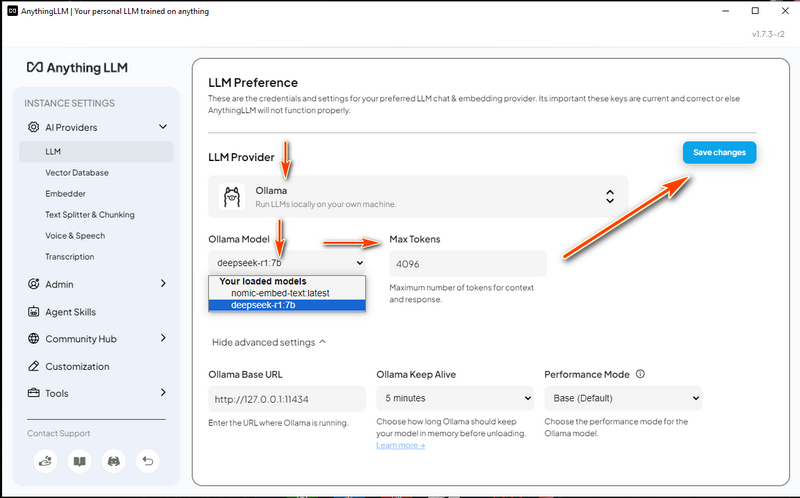Open Transcription settings

(x=69, y=257)
